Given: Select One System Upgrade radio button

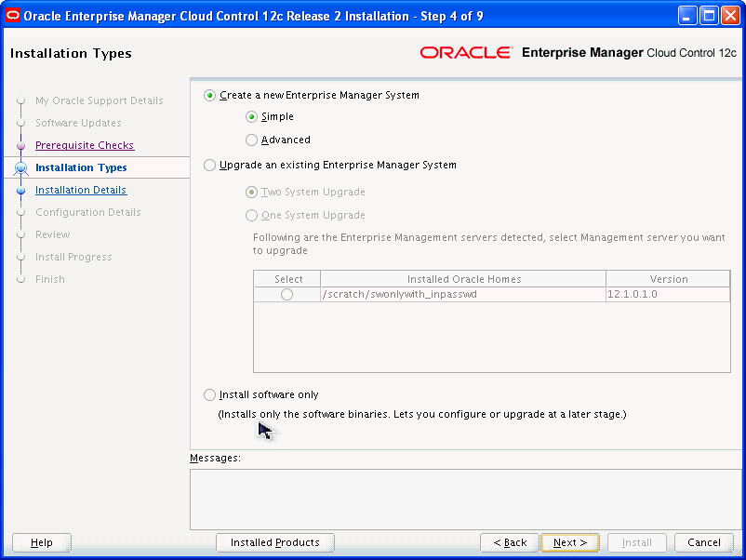Looking at the screenshot, I should pos(251,215).
